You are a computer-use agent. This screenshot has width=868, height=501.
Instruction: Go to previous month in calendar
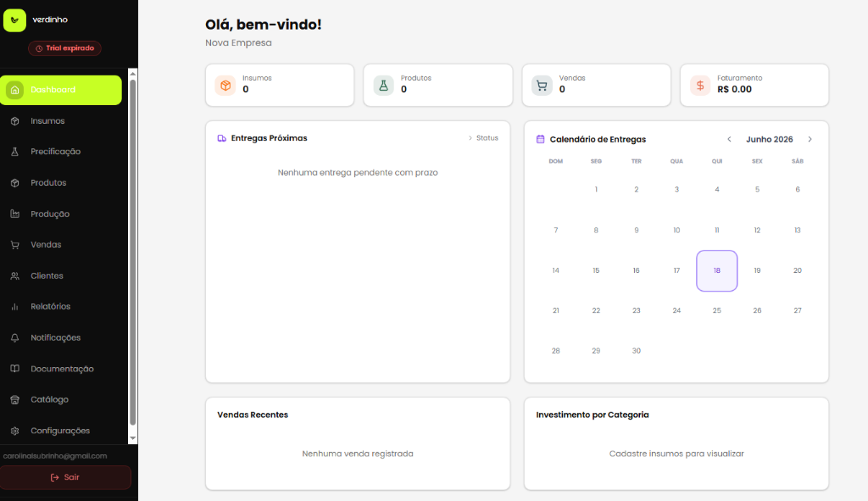729,140
